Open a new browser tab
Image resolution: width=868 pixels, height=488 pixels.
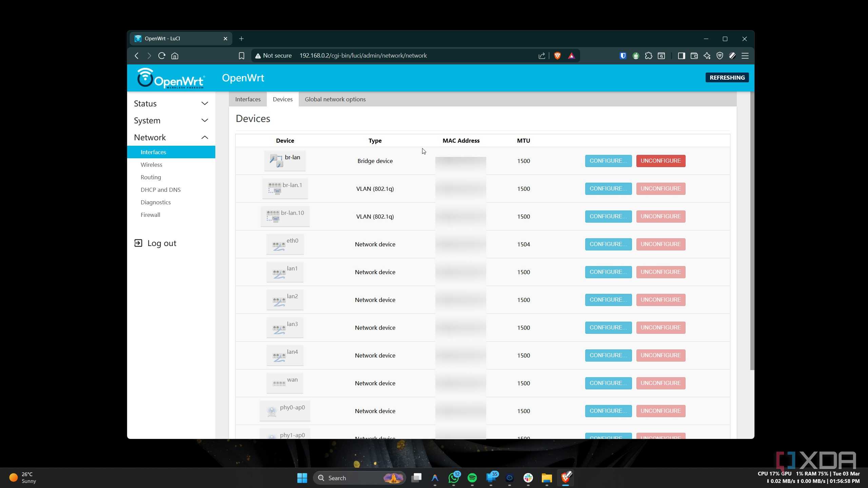[x=241, y=39]
